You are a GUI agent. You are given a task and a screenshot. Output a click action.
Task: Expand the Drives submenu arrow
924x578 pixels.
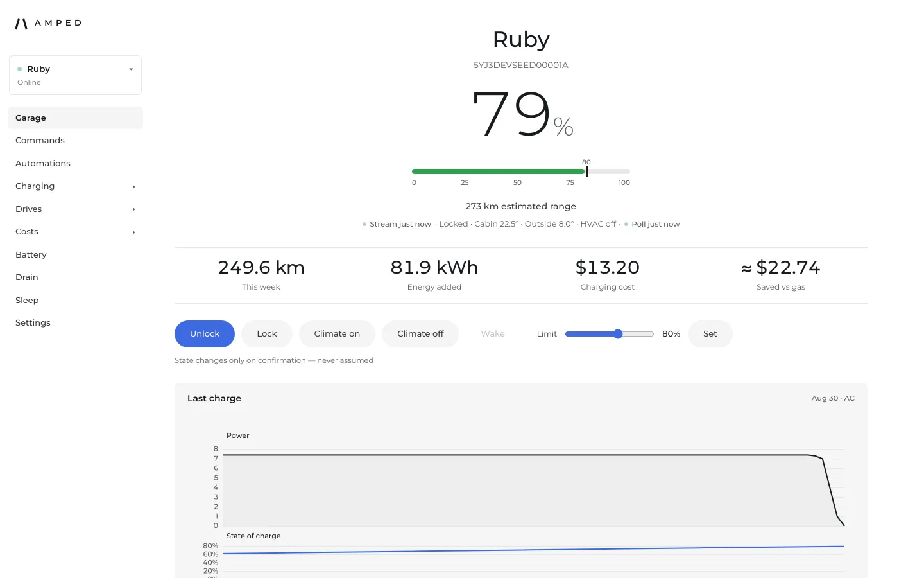[x=133, y=209]
